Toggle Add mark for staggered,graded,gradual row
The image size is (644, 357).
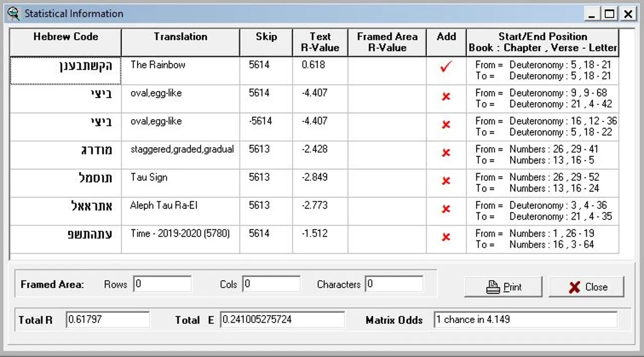[x=446, y=153]
